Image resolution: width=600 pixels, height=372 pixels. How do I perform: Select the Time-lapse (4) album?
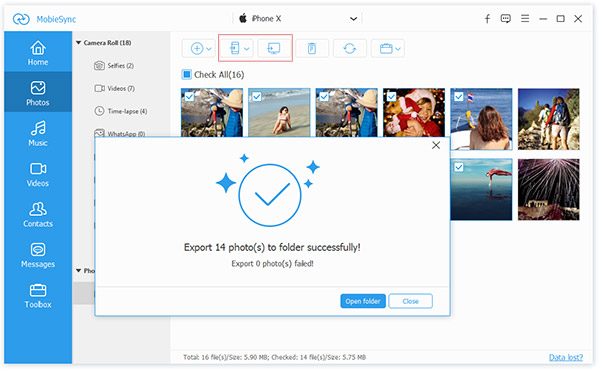tap(121, 111)
